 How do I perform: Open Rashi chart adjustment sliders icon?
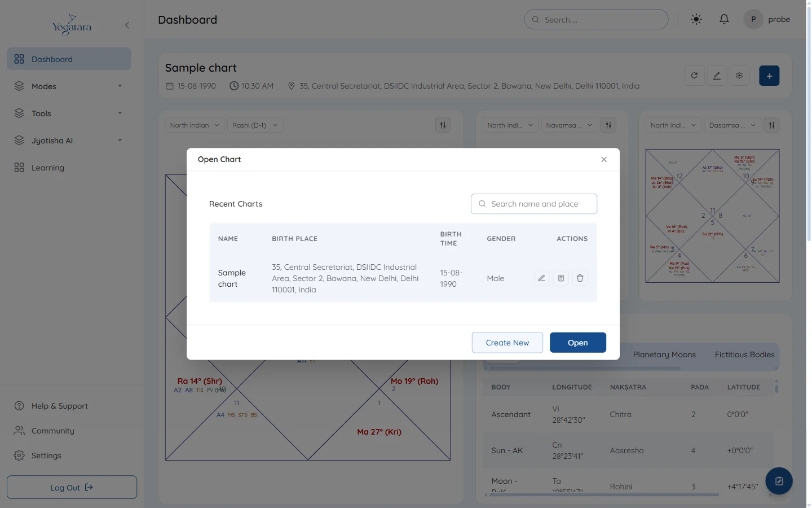coord(443,125)
